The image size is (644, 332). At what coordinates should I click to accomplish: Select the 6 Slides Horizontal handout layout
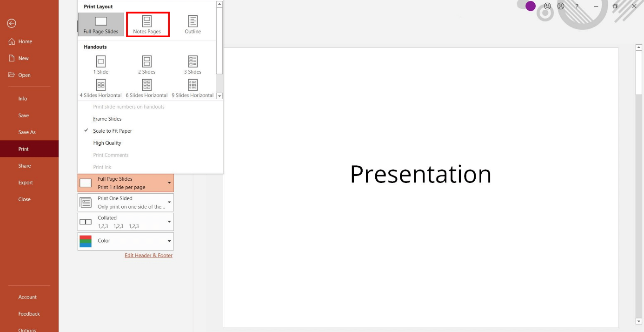[x=146, y=88]
